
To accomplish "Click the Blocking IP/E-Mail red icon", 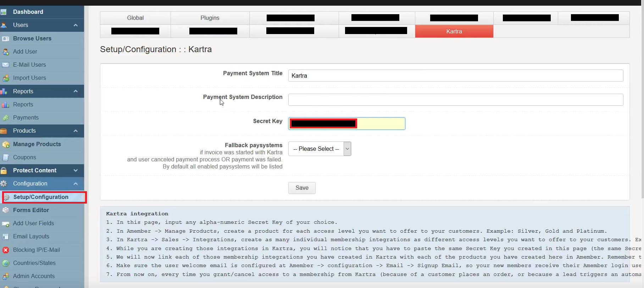I will (5, 250).
